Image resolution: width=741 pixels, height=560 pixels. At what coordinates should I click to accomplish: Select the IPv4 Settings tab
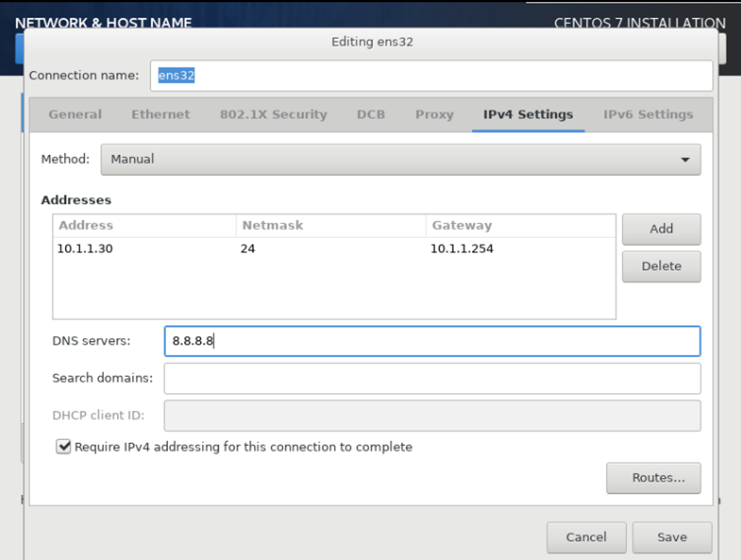tap(528, 115)
